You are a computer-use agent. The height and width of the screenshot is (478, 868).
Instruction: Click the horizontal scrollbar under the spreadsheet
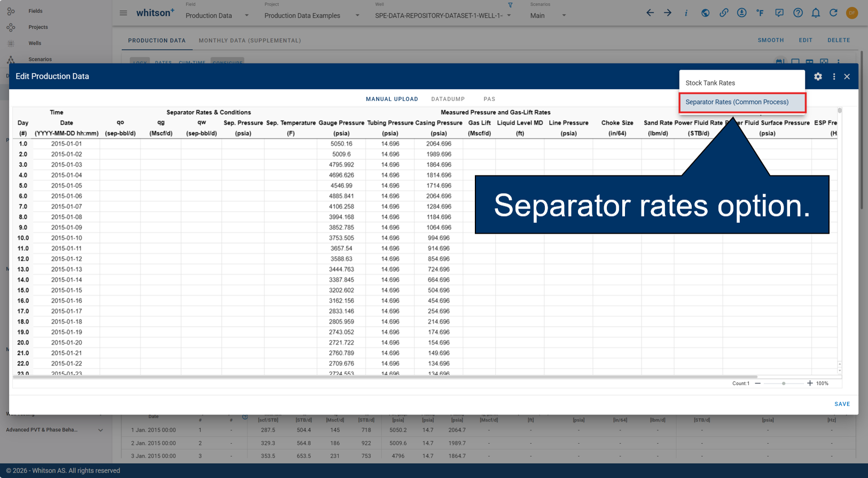click(385, 376)
